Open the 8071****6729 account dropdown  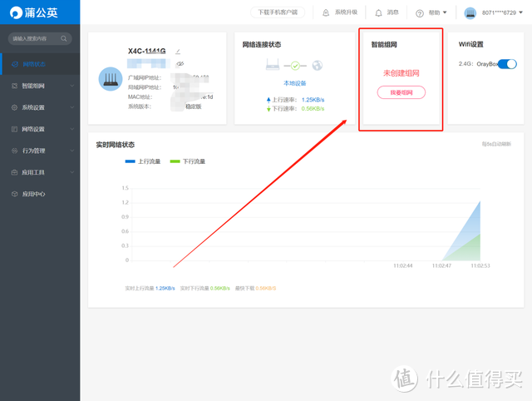coord(502,12)
